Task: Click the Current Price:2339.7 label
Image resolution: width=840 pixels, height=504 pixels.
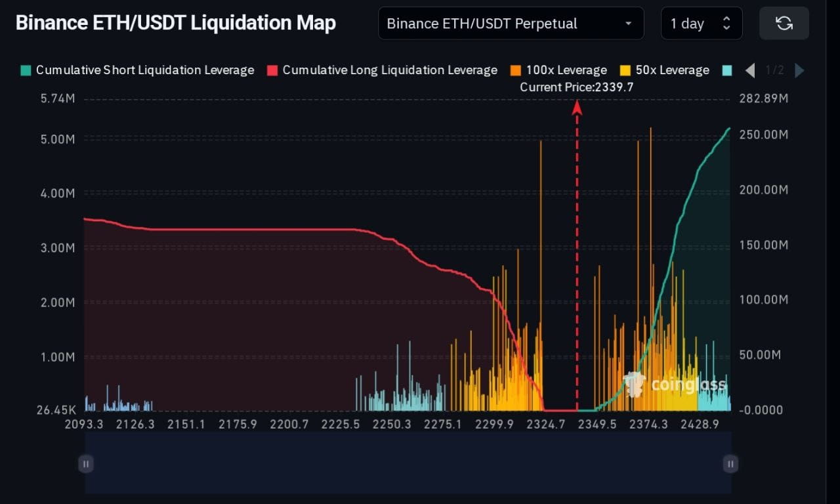Action: pos(576,87)
